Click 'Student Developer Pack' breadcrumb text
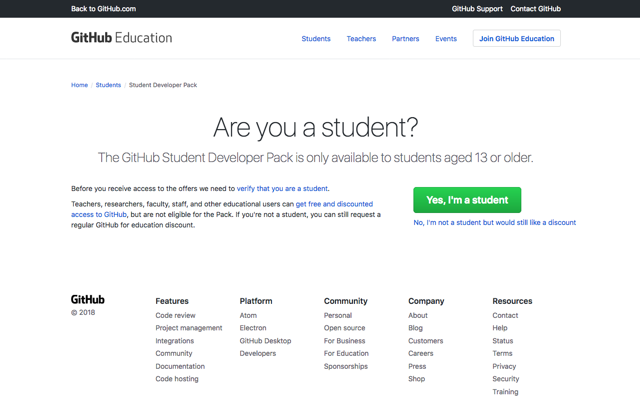Screen dimensions: 640x410 pos(163,85)
